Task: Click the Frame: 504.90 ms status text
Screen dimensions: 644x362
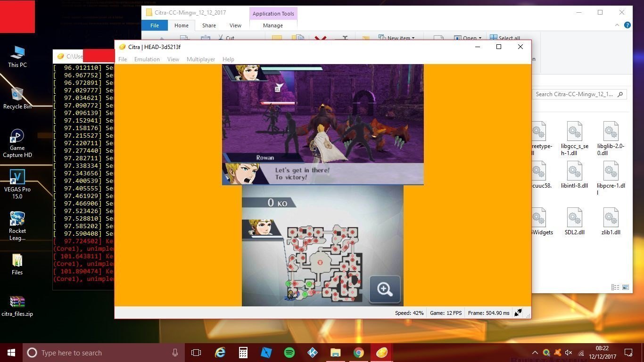Action: 488,313
